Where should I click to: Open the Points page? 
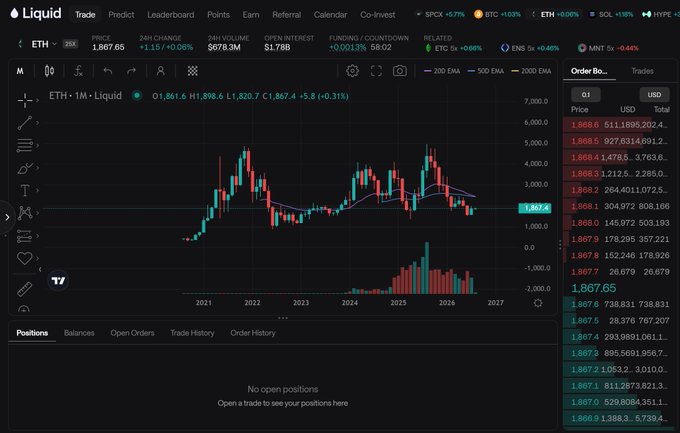tap(218, 14)
